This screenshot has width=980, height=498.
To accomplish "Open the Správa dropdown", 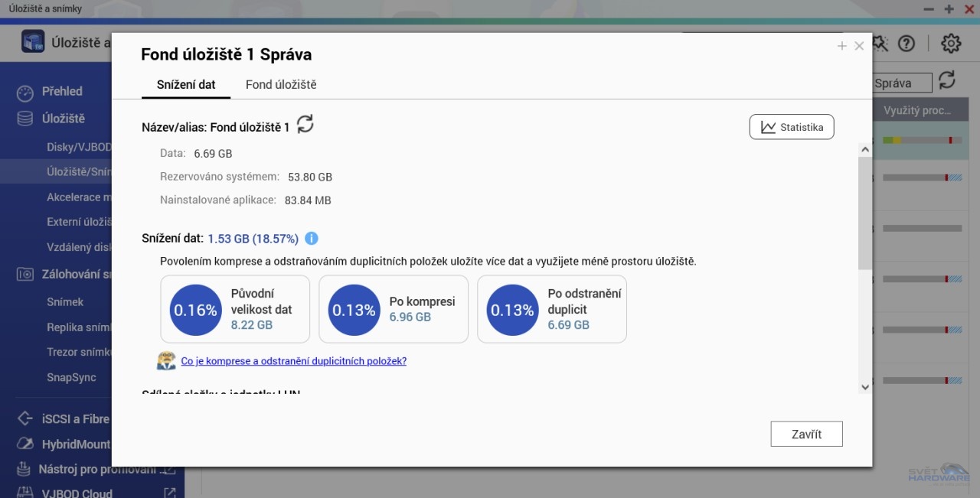I will (x=902, y=83).
